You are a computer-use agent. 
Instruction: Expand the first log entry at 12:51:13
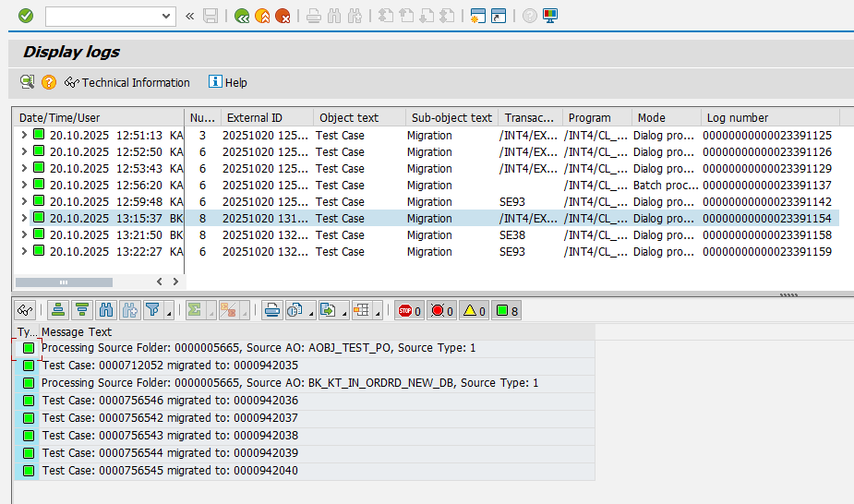[24, 136]
